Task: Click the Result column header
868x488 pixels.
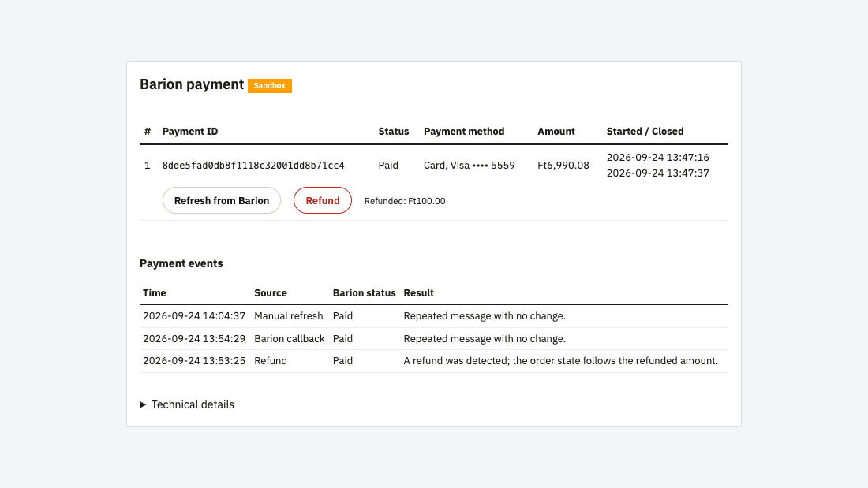Action: pyautogui.click(x=418, y=292)
